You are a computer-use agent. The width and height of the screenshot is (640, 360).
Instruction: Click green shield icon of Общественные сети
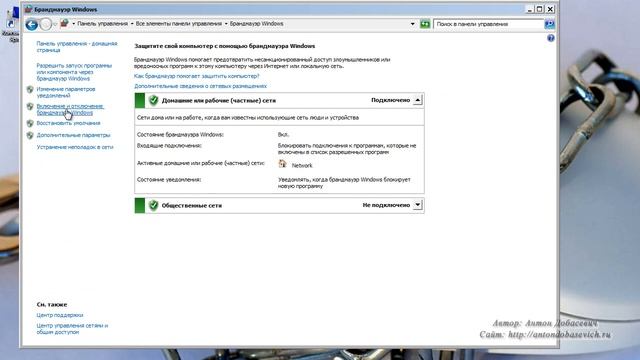pyautogui.click(x=153, y=205)
